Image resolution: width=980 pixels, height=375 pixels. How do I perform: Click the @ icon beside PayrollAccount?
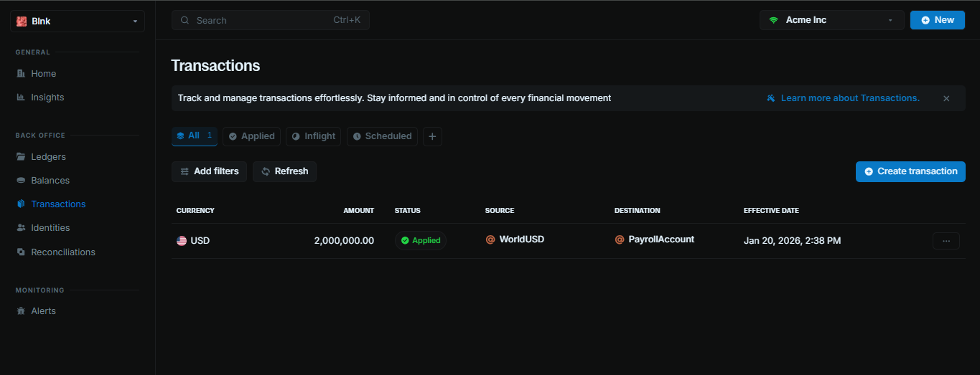click(620, 239)
